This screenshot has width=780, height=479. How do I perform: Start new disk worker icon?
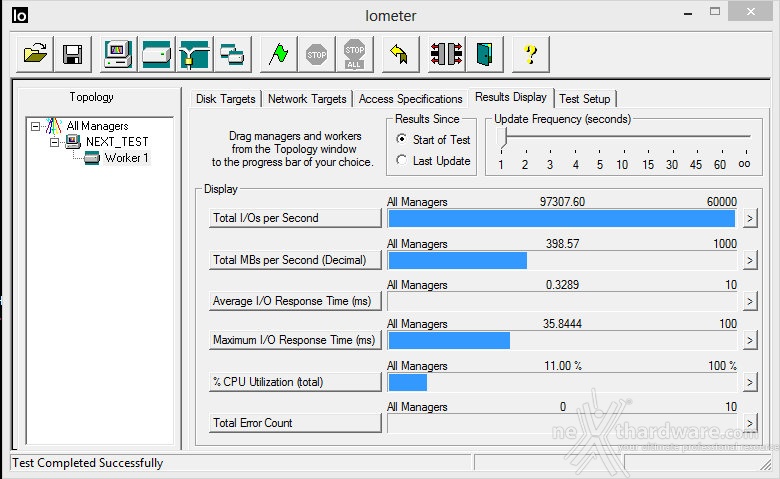157,54
